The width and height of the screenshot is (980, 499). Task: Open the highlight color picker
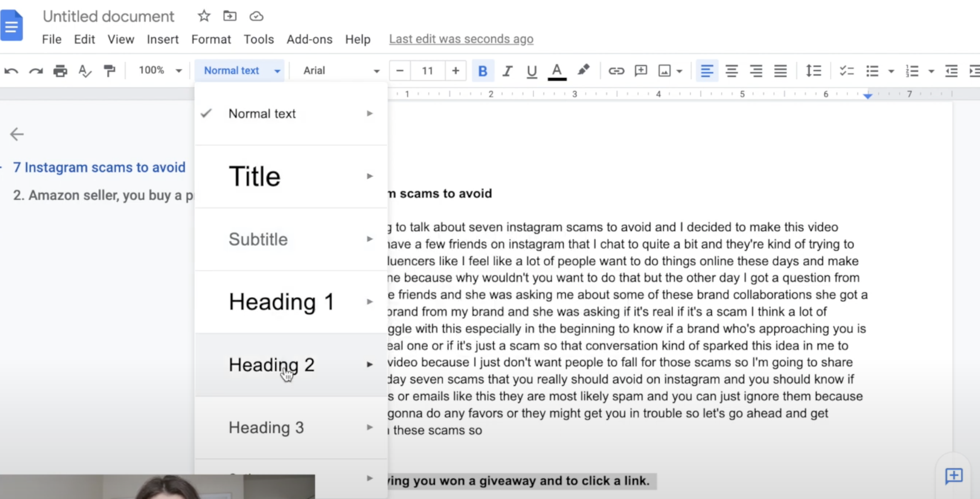(x=583, y=71)
